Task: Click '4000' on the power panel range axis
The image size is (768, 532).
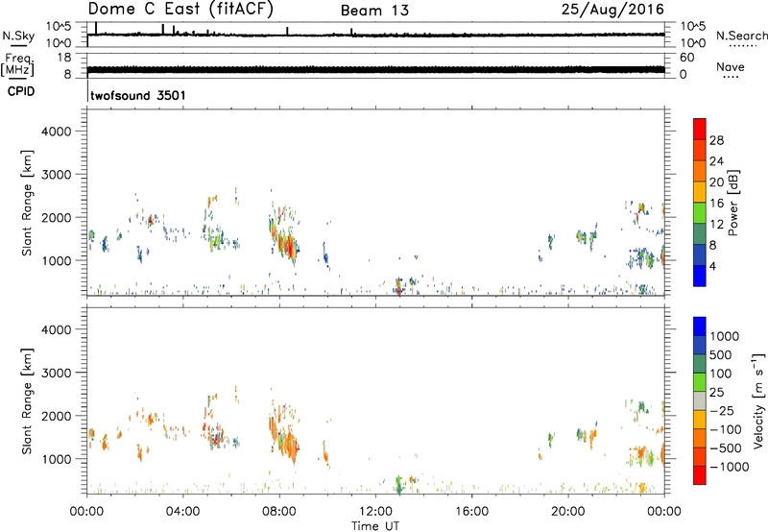Action: click(57, 132)
